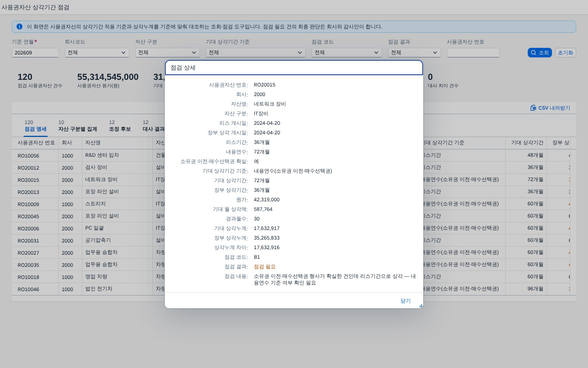Click asset number RO10009
Image resolution: width=588 pixels, height=368 pixels.
pos(28,204)
